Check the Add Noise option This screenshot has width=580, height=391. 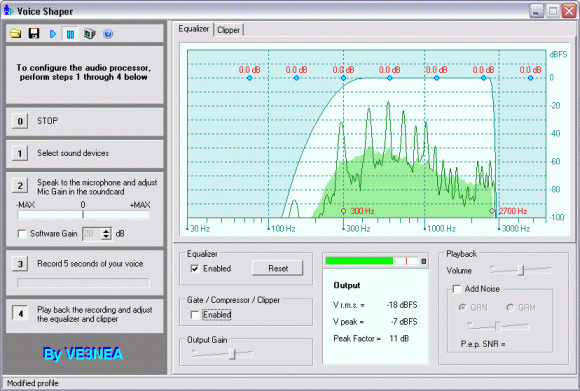(x=457, y=289)
